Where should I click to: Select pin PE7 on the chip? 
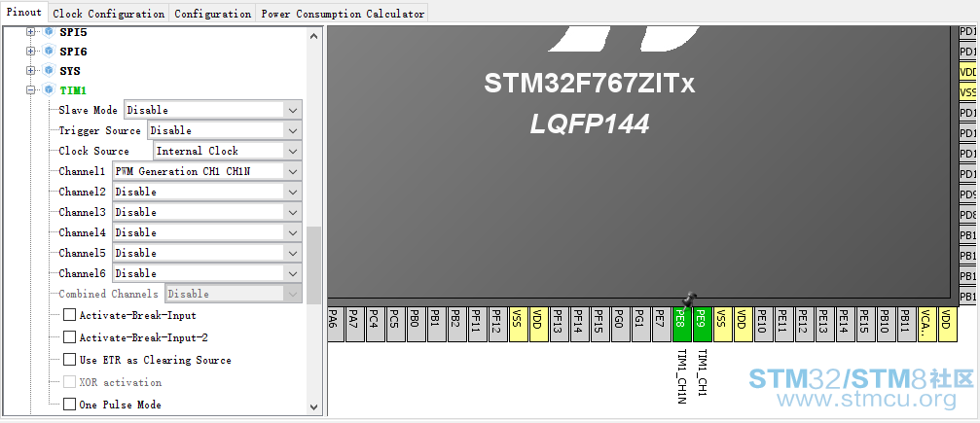click(661, 324)
